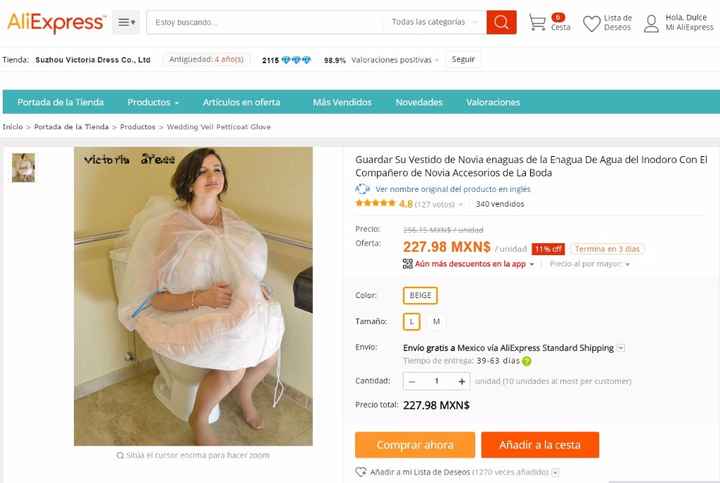Screen dimensions: 720x483
Task: Click the Comprar ahora button
Action: (415, 444)
